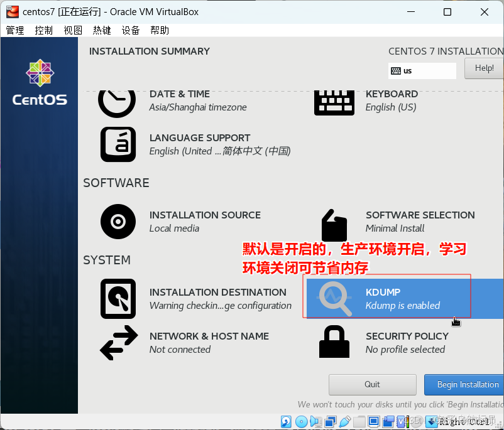Click 'Local media' text
504x430 pixels.
pyautogui.click(x=174, y=228)
